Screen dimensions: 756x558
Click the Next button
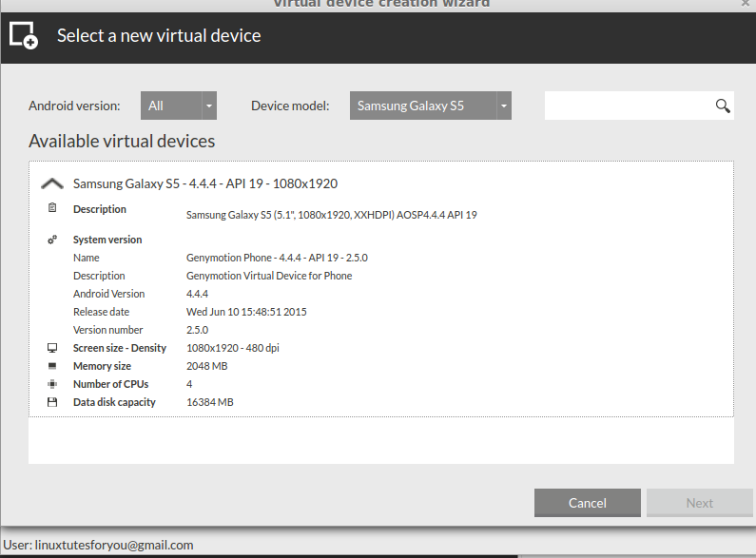[700, 503]
